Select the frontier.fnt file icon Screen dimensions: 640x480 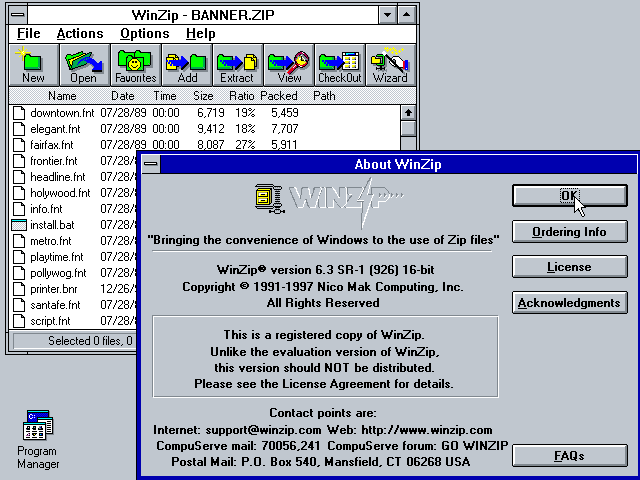coord(19,161)
